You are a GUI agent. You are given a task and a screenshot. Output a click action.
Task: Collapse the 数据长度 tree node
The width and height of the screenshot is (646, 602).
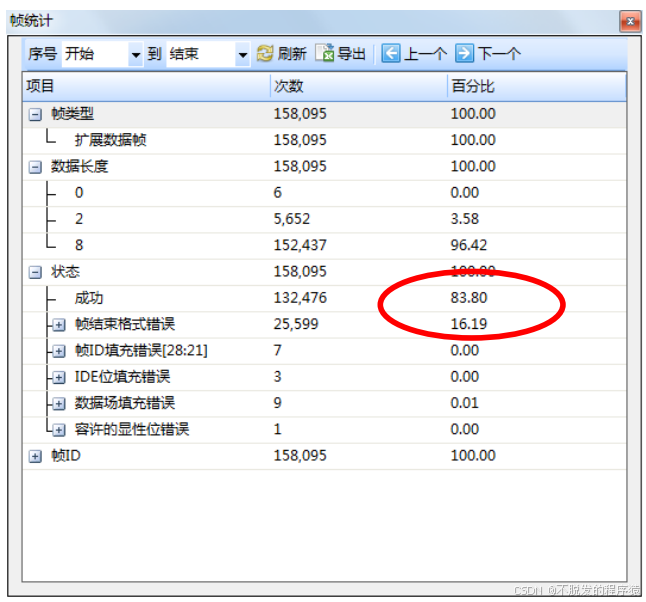click(35, 167)
